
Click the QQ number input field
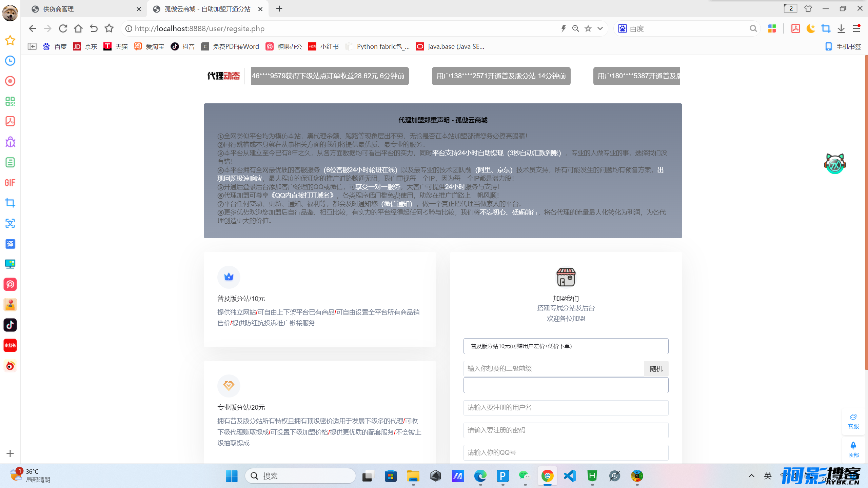566,453
